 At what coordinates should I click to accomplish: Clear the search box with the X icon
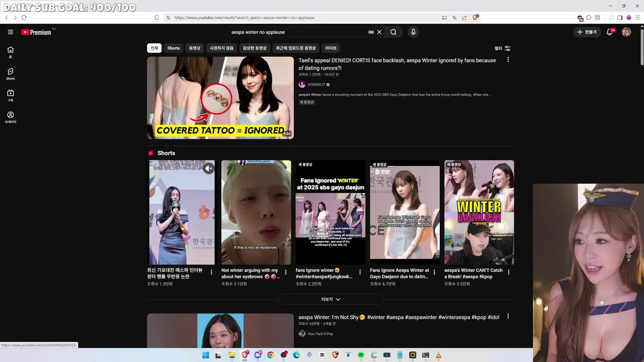tap(379, 32)
